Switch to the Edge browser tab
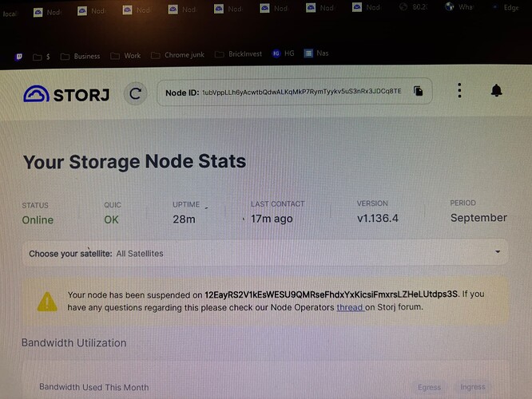The image size is (532, 399). tap(505, 7)
